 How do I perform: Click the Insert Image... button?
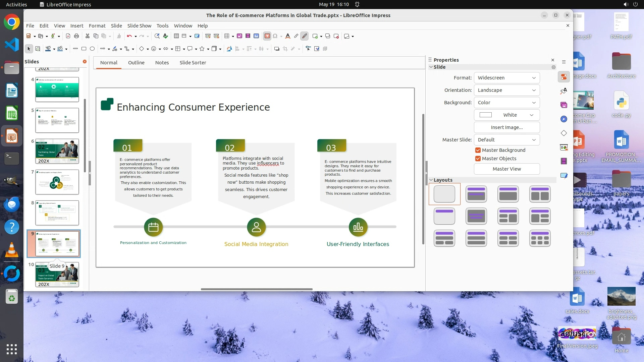(506, 127)
